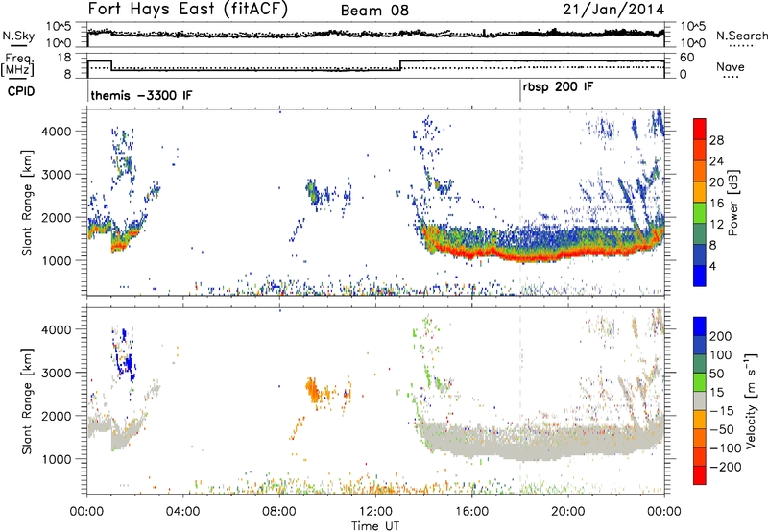
Task: Click 'Slant Range [km]' label of power panel
Action: (27, 203)
